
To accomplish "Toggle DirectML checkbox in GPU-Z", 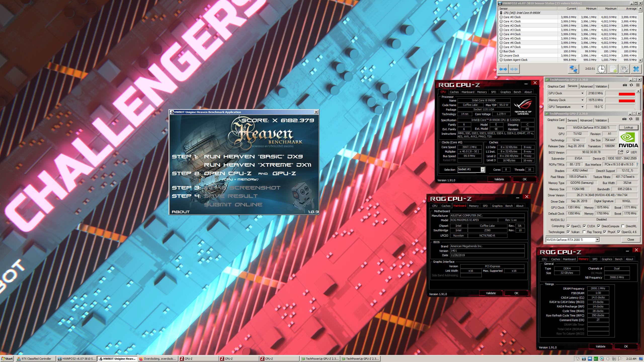I will click(623, 226).
